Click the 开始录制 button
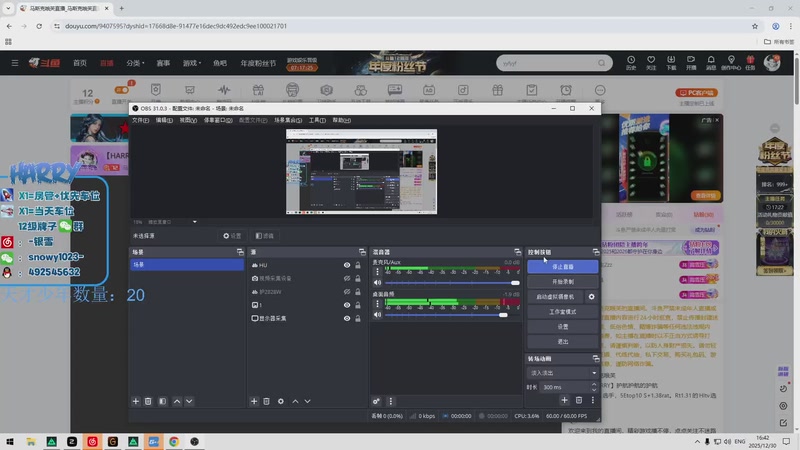Viewport: 800px width, 450px height. pyautogui.click(x=562, y=282)
